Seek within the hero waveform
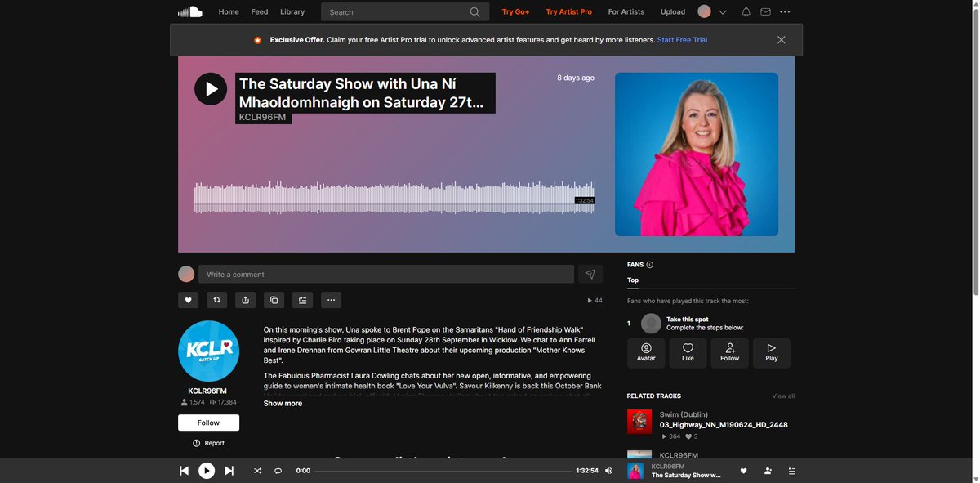Screen dimensions: 980x483 click(394, 196)
